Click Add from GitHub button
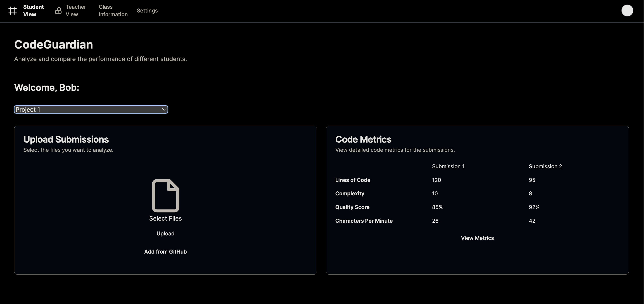 click(x=165, y=252)
